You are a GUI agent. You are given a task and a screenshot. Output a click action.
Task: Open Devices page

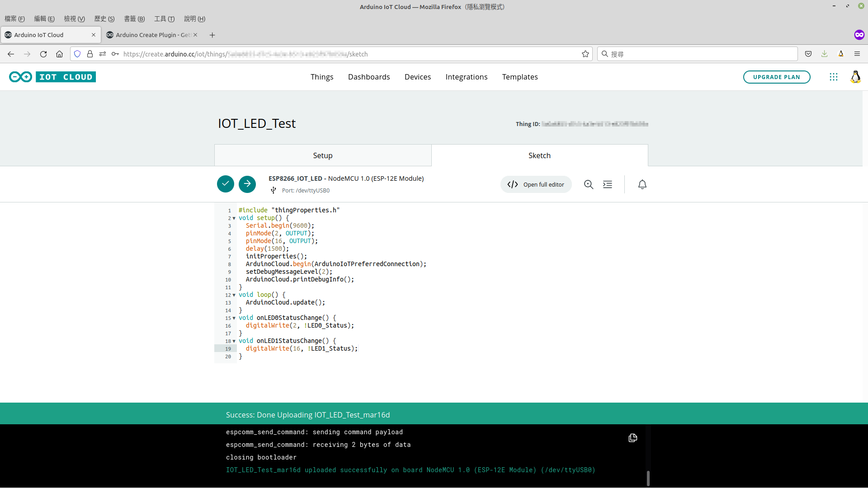[418, 77]
